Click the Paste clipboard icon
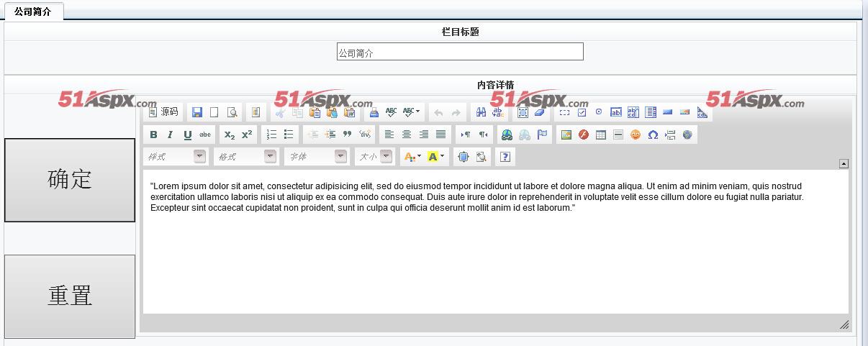Screen dimensions: 868x346 [315, 112]
